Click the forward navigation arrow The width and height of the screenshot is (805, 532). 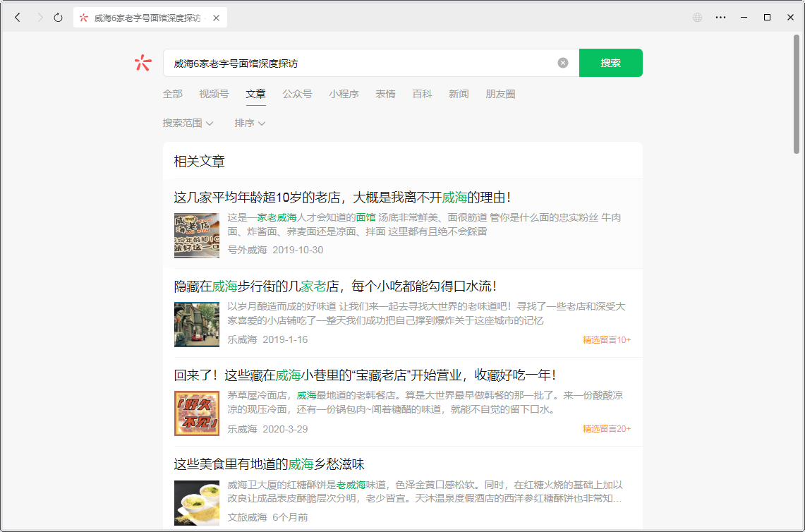(40, 18)
